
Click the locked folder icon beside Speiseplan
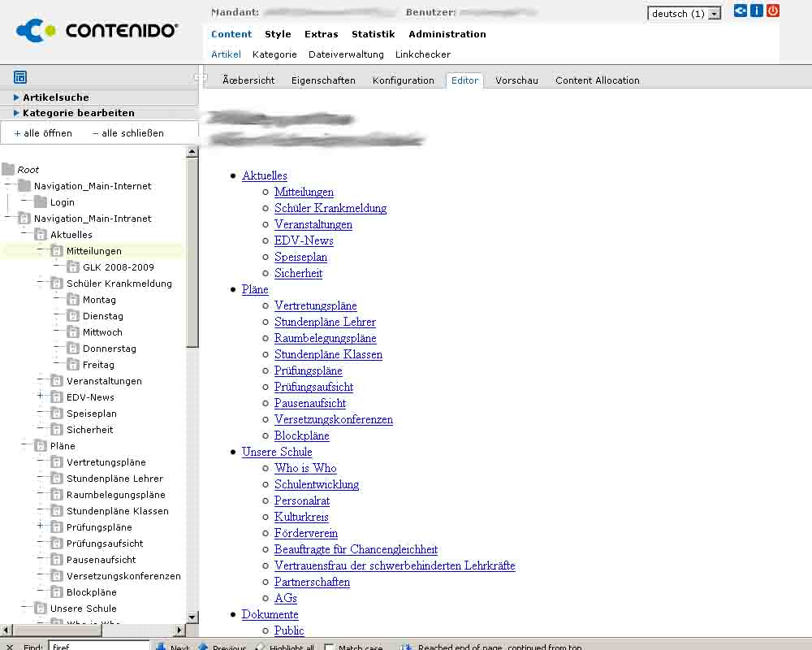[57, 414]
